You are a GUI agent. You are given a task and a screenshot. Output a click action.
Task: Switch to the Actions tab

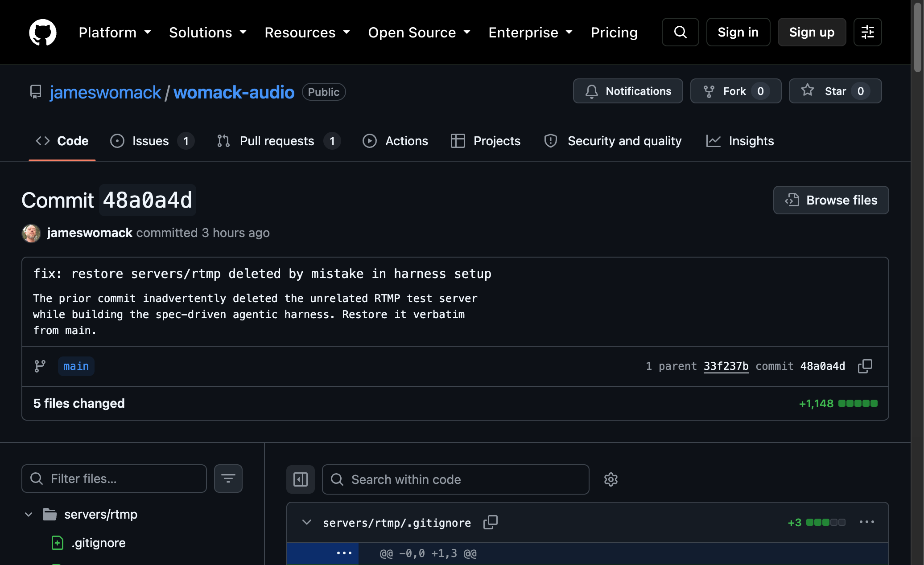pos(395,141)
